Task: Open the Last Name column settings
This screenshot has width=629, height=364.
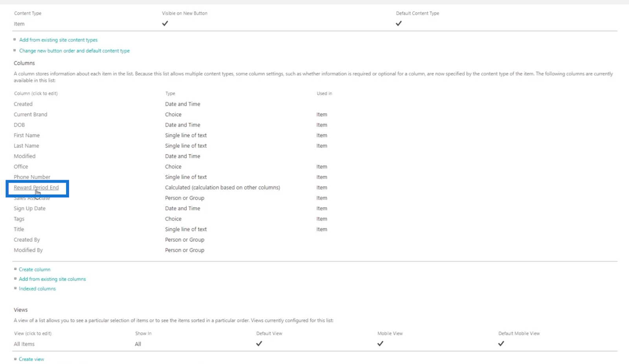Action: (26, 146)
